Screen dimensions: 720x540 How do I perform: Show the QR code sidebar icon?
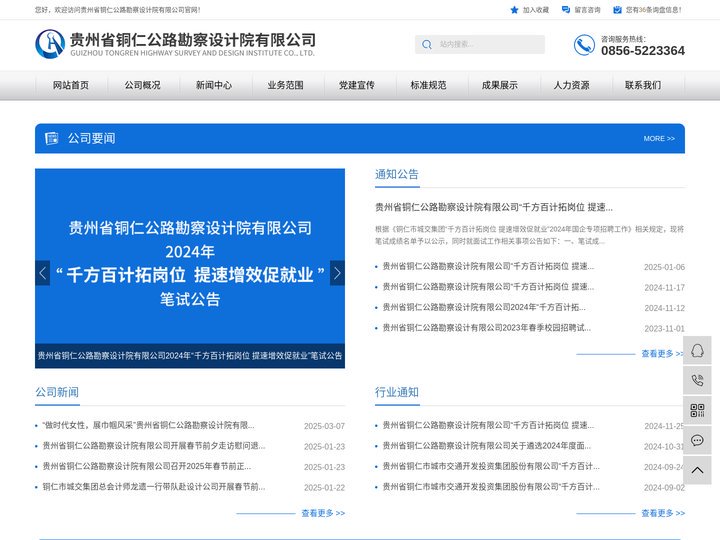(x=697, y=411)
